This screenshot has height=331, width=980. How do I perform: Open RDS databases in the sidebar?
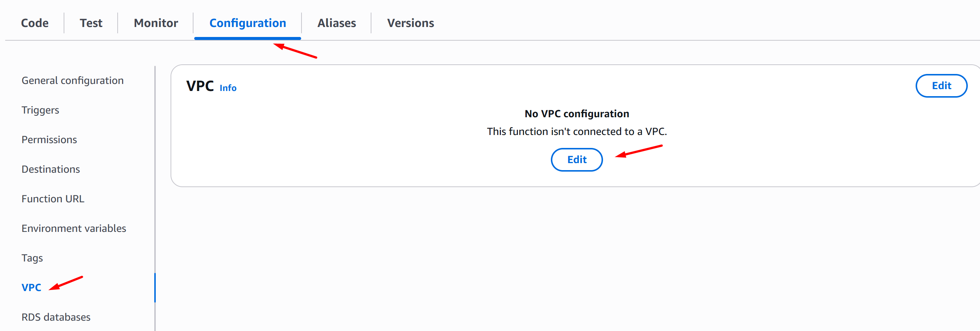56,317
